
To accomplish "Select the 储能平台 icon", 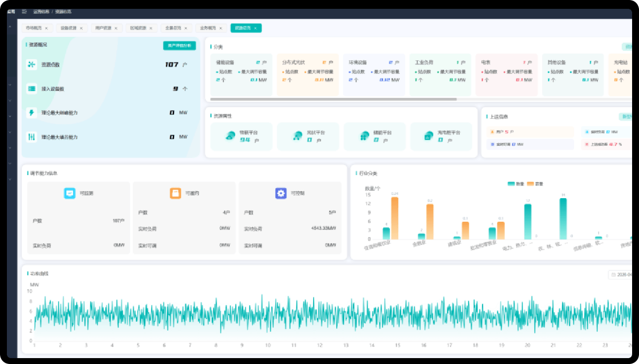I will 364,136.
